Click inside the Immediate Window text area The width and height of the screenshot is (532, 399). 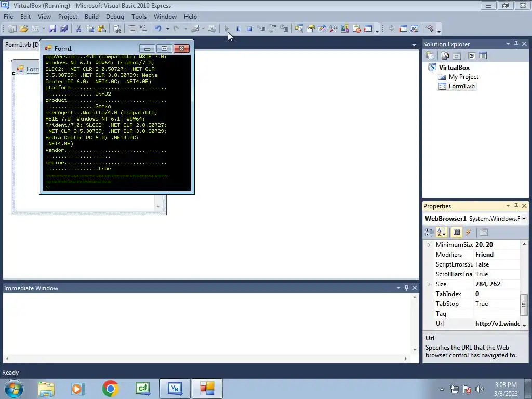point(207,324)
